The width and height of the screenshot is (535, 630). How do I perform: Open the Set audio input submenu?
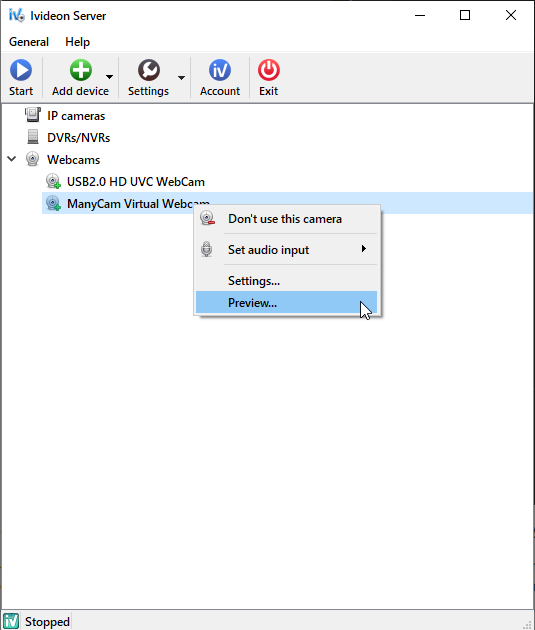(x=286, y=250)
